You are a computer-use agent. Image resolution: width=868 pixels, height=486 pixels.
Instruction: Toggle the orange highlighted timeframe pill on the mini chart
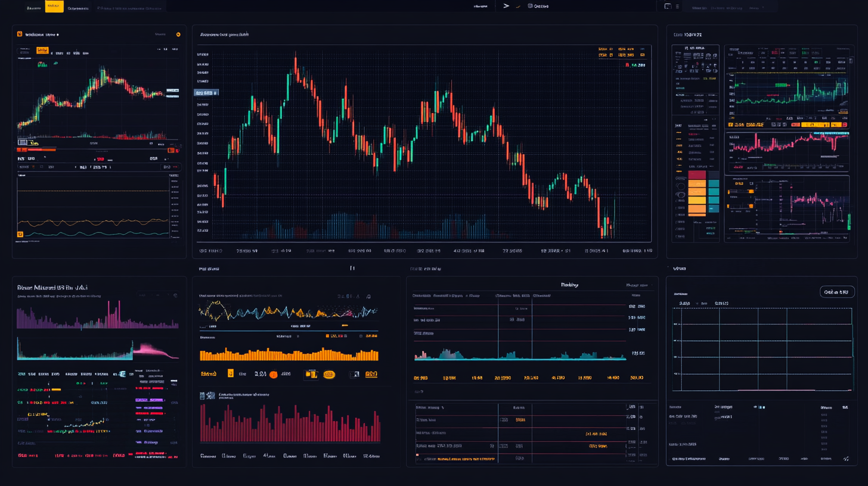43,50
